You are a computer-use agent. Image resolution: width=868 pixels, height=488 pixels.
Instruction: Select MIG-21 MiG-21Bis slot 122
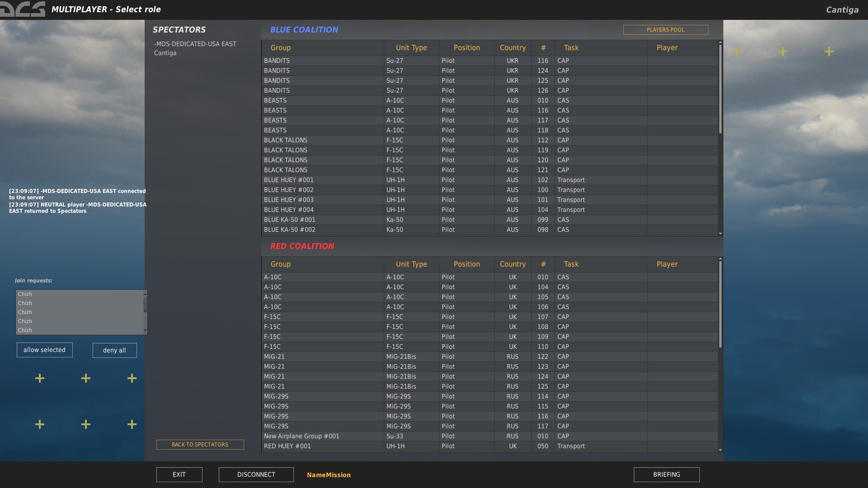[x=490, y=357]
